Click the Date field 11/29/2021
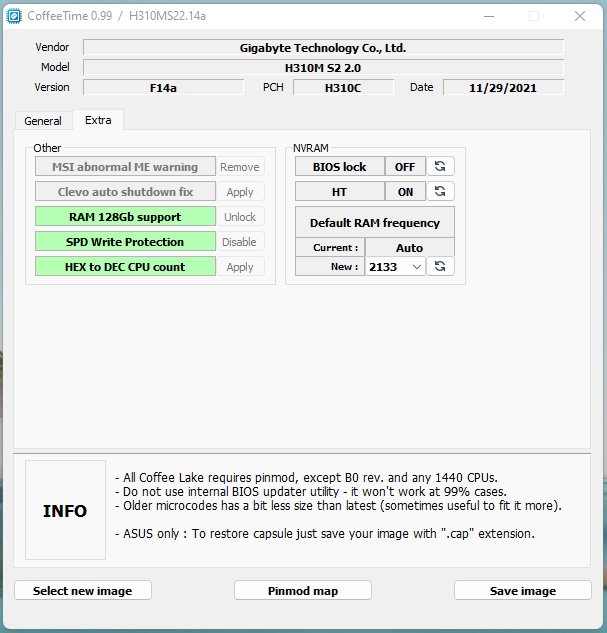The height and width of the screenshot is (633, 607). pos(503,88)
